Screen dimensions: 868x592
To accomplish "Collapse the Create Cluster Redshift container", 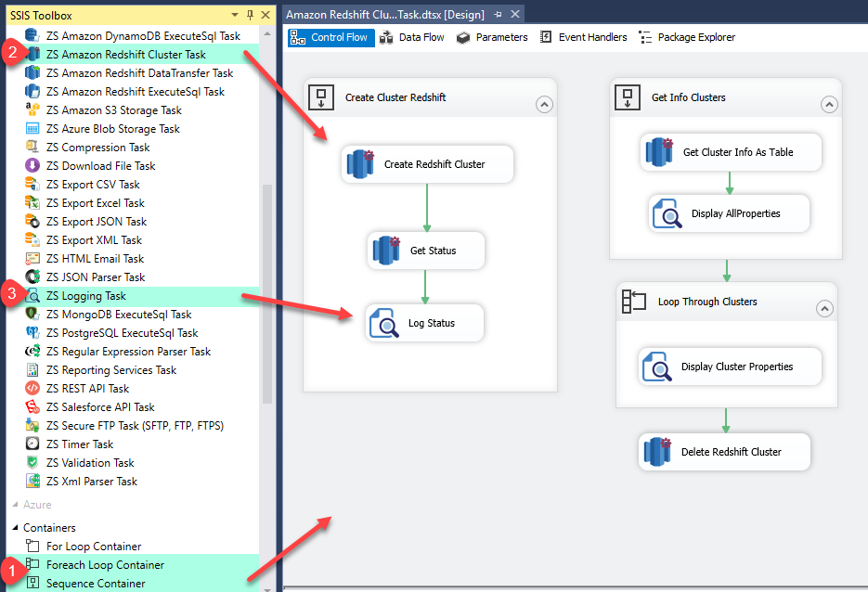I will pyautogui.click(x=544, y=105).
